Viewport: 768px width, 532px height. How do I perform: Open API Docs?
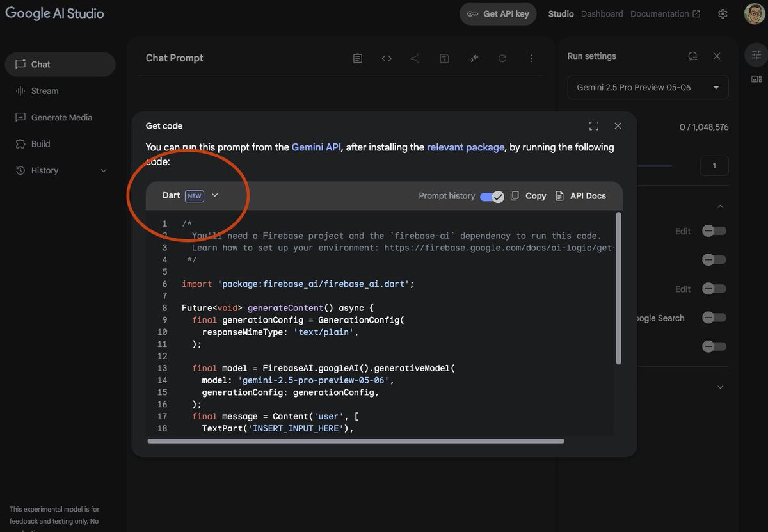coord(580,196)
